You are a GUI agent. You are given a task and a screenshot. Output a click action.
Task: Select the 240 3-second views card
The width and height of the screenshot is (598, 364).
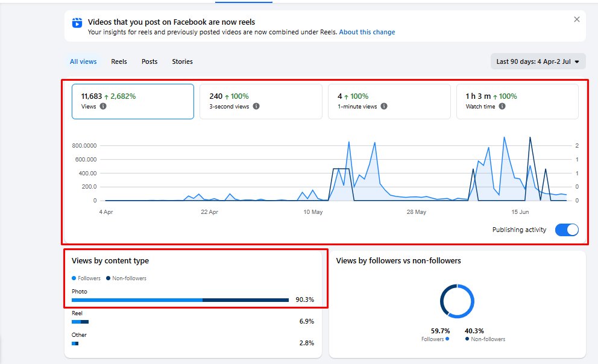click(261, 101)
